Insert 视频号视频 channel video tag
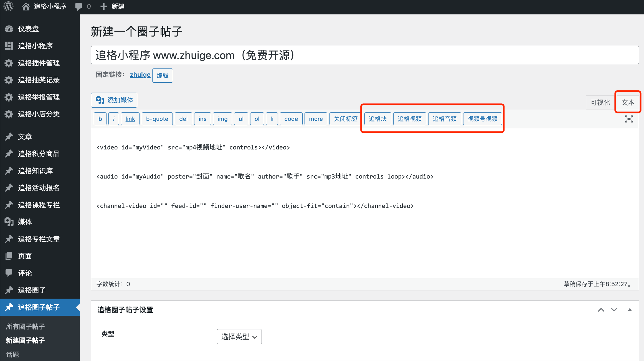The height and width of the screenshot is (361, 644). (x=483, y=119)
